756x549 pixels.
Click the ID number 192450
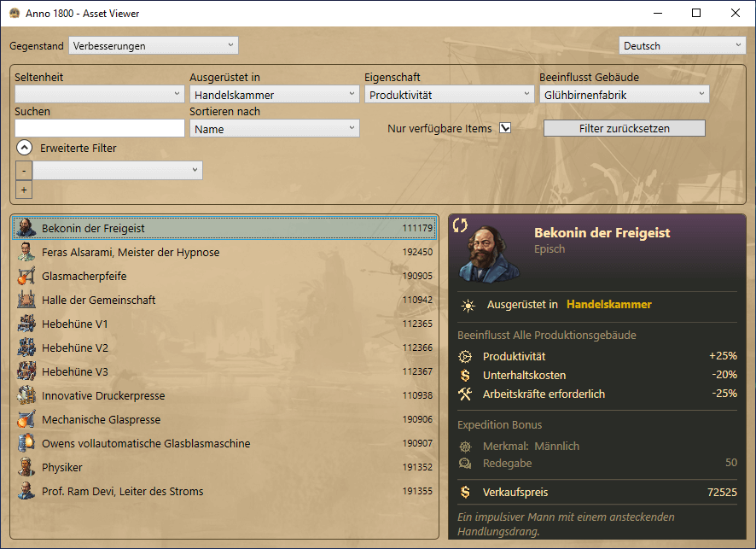[417, 252]
